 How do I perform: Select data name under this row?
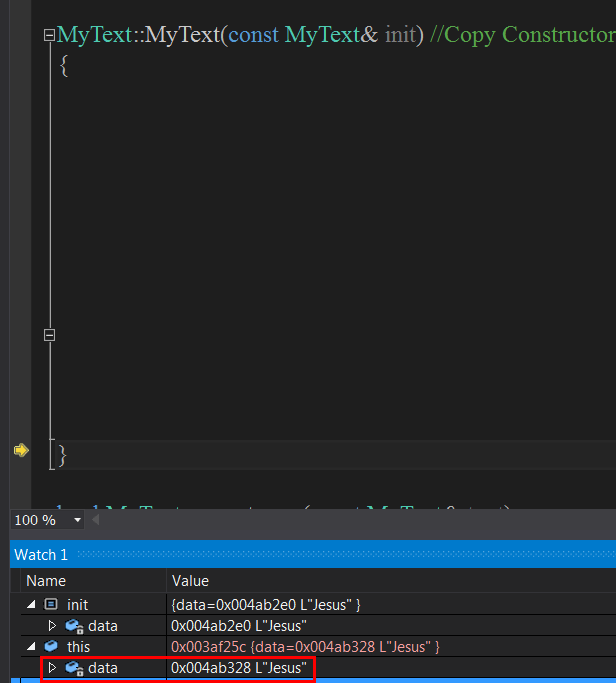click(103, 668)
